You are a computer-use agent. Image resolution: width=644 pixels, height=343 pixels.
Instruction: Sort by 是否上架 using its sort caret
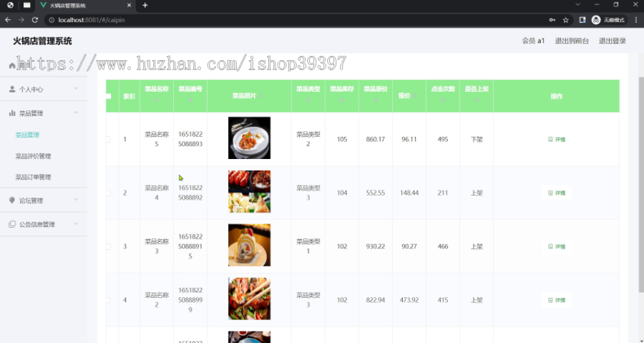click(477, 100)
